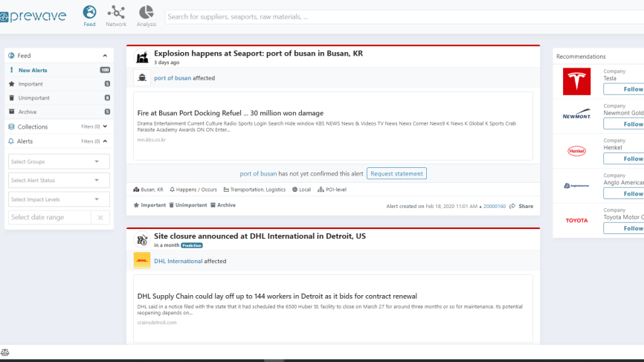Screen dimensions: 644x362
Task: Click the Request statement button
Action: coord(397,174)
